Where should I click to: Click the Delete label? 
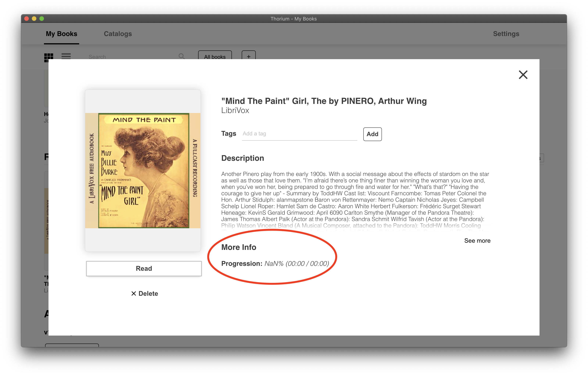[148, 293]
